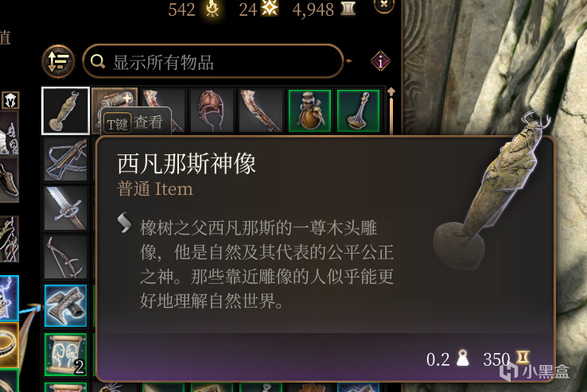Toggle the purple diamond info icon

click(x=380, y=61)
